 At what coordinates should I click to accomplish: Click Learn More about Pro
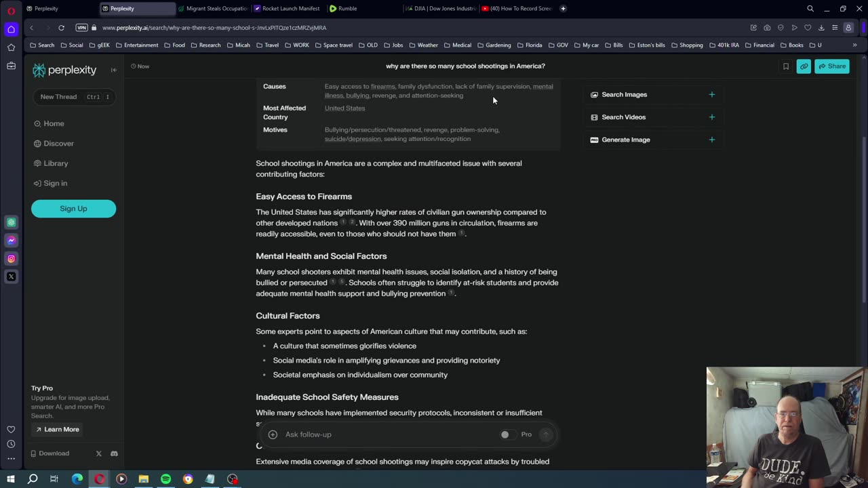pyautogui.click(x=58, y=429)
